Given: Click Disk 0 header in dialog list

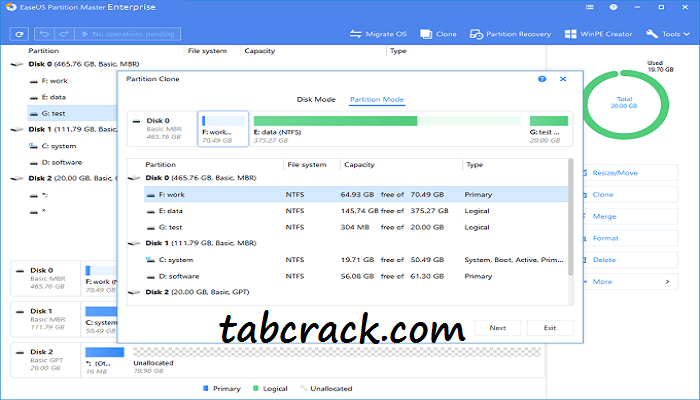Looking at the screenshot, I should tap(200, 178).
